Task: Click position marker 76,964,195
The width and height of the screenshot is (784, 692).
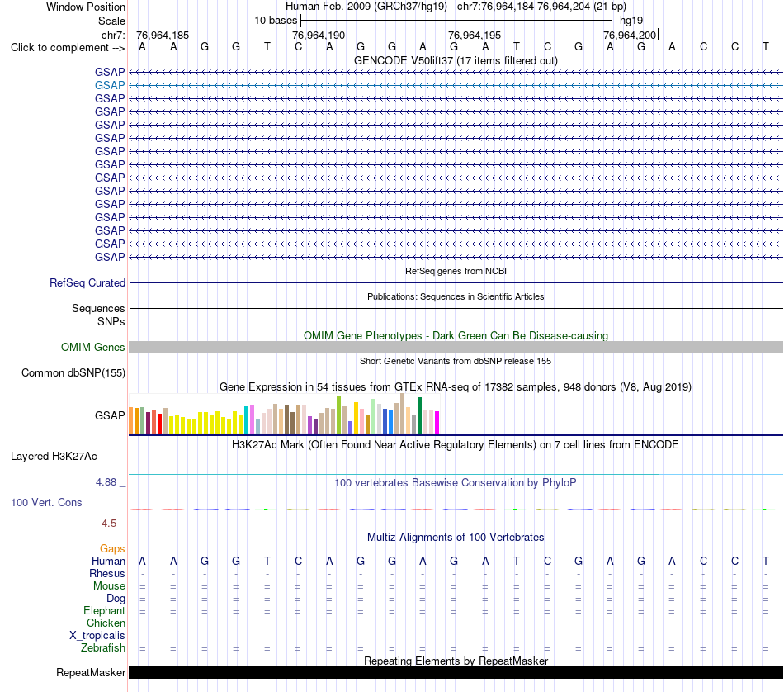Action: click(x=475, y=35)
